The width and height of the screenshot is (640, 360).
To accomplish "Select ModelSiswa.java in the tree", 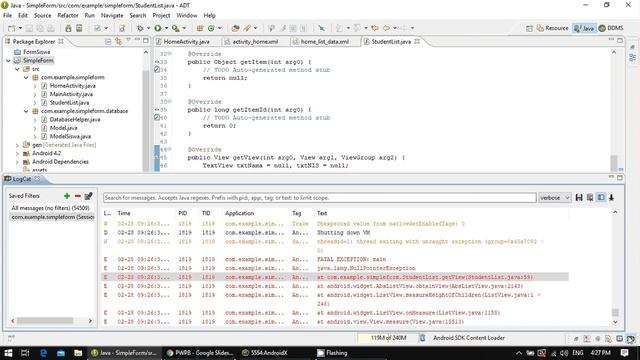I will tap(70, 136).
